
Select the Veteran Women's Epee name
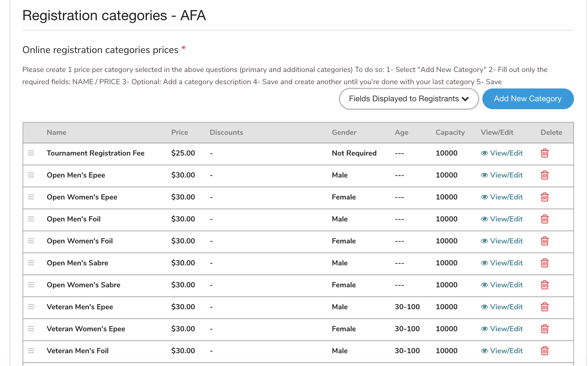[x=86, y=329]
